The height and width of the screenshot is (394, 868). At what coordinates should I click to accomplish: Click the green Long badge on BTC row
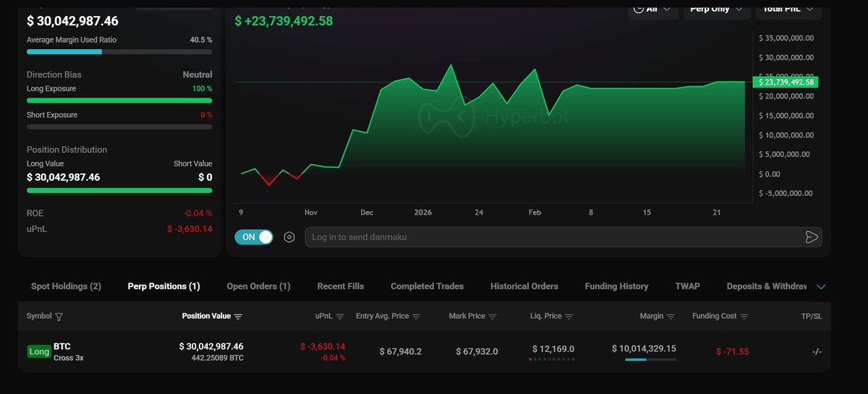pos(39,351)
